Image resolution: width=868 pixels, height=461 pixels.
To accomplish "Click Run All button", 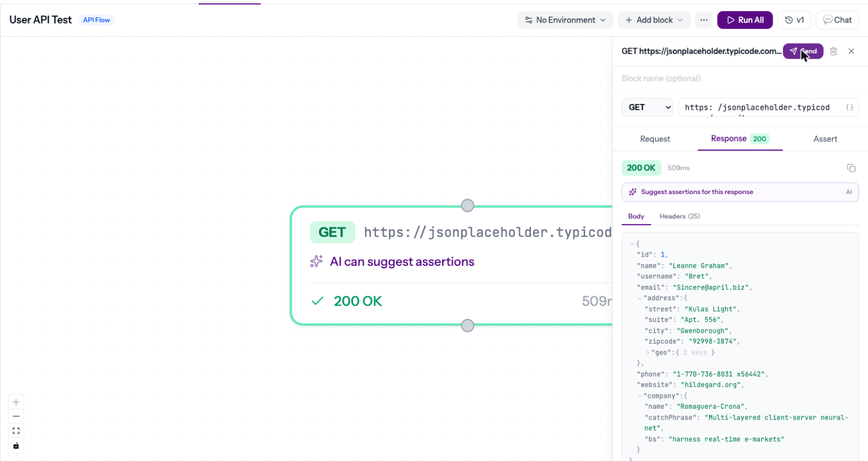I will 745,20.
